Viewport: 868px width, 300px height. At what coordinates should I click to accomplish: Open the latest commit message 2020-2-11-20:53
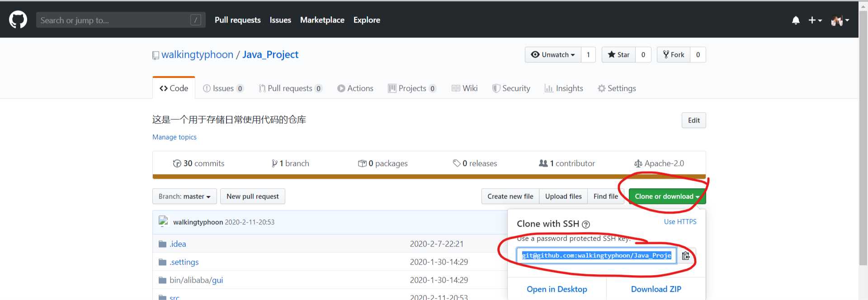(250, 222)
